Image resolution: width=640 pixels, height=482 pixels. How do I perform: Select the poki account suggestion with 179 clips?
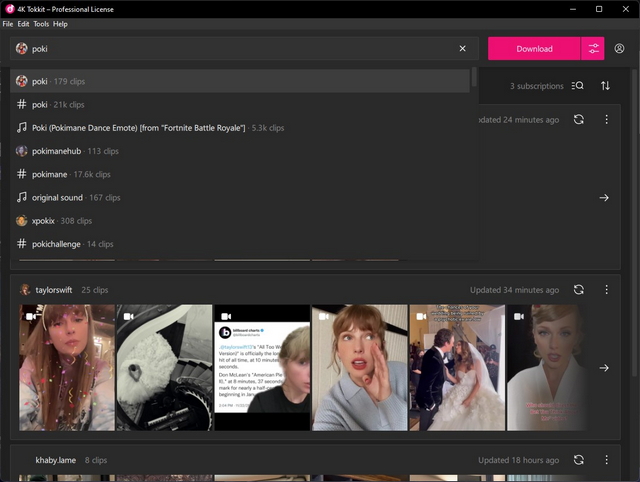240,81
